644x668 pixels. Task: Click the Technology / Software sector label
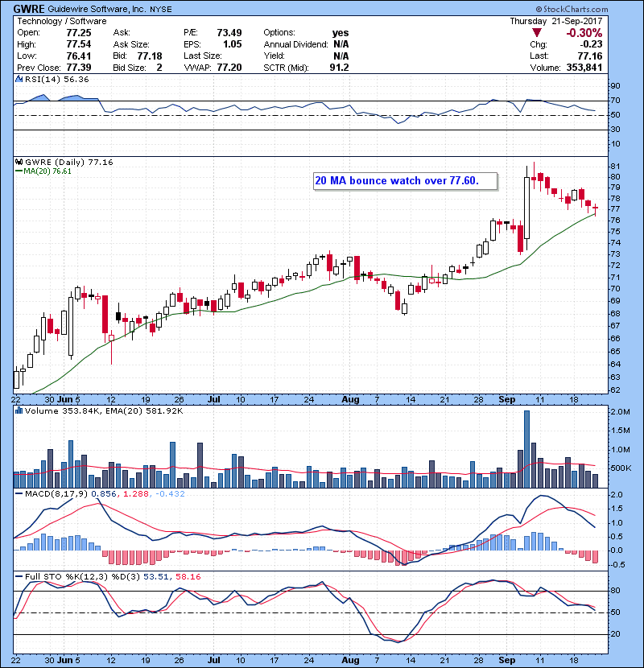[x=62, y=21]
